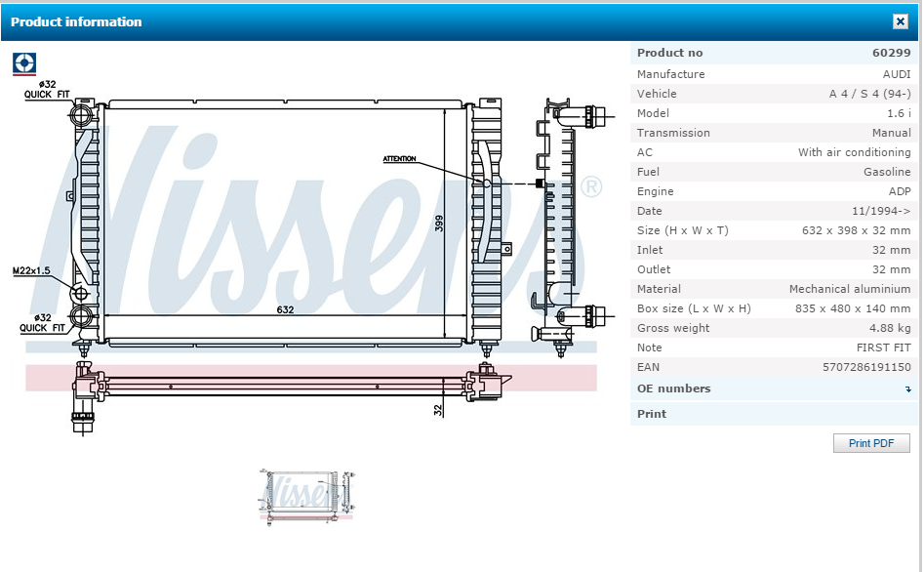Click the Nissens logo icon above the drawing
The height and width of the screenshot is (572, 924).
[x=24, y=63]
